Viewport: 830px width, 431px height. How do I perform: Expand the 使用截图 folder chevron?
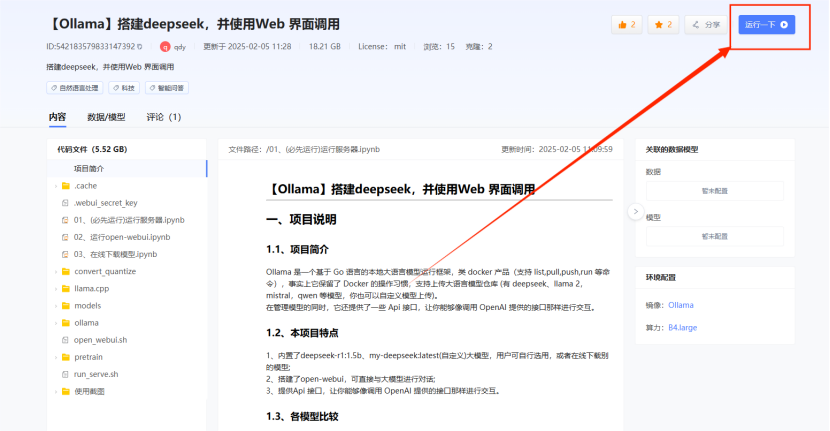pyautogui.click(x=56, y=391)
